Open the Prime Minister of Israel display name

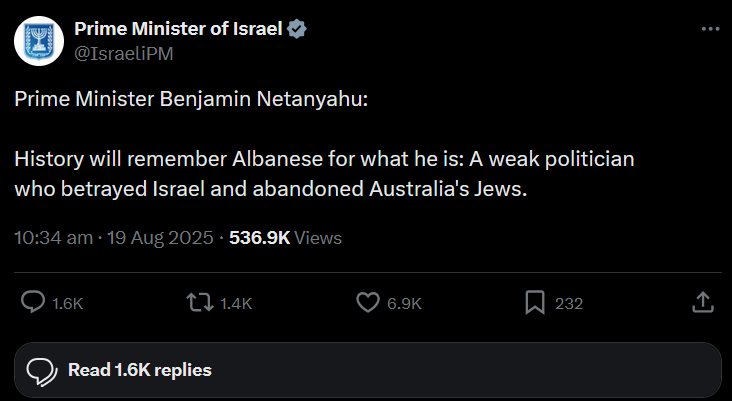coord(178,30)
